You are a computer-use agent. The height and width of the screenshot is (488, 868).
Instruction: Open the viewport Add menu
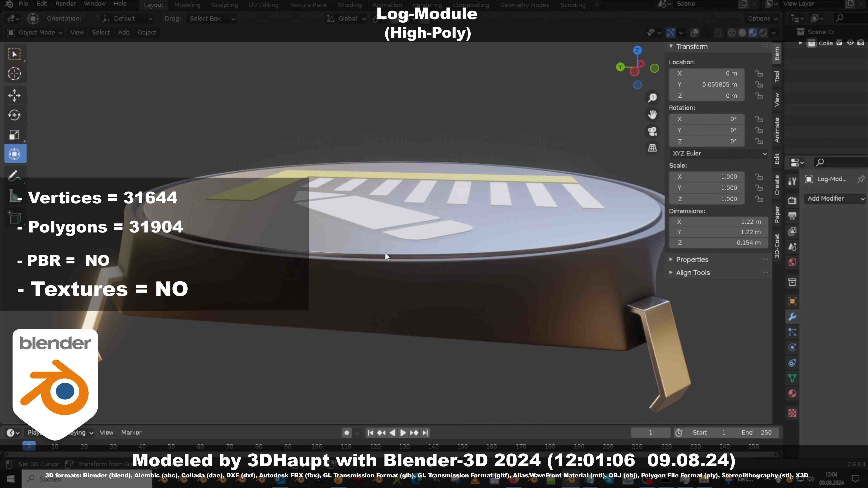tap(124, 33)
